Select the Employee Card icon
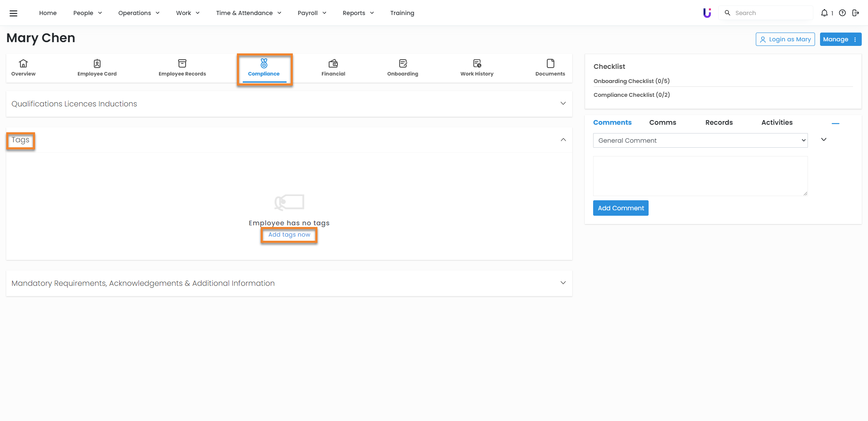 [x=97, y=63]
